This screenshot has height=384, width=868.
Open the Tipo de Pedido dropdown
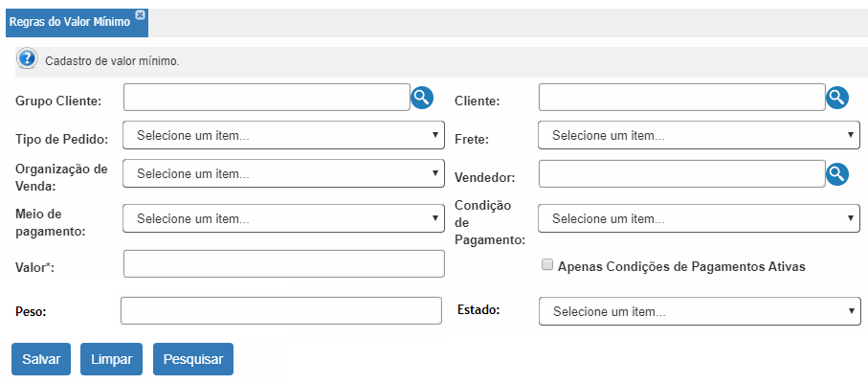pyautogui.click(x=283, y=135)
